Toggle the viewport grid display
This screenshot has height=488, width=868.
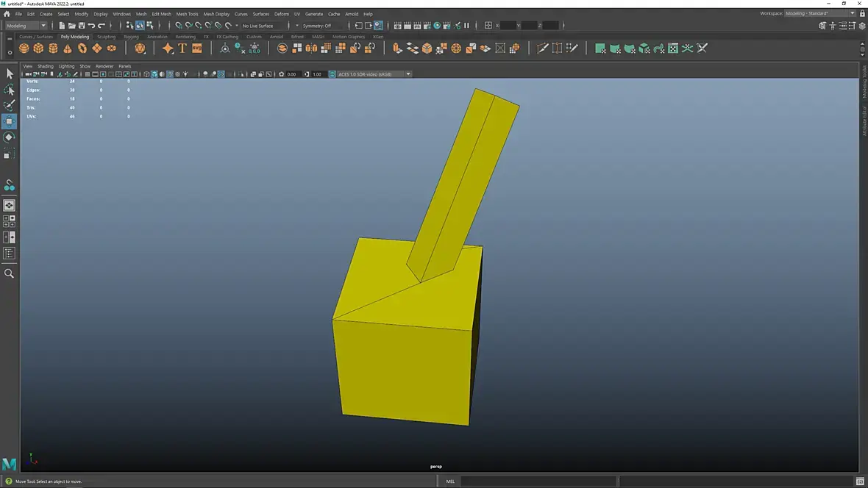(x=87, y=74)
